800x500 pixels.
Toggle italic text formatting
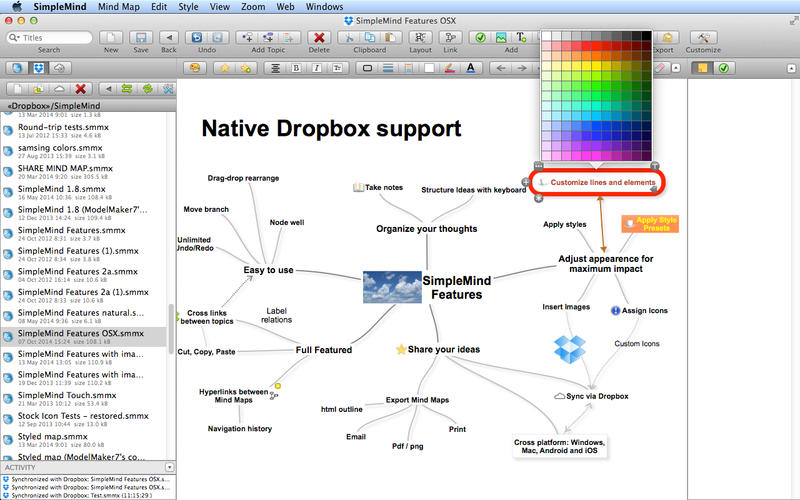click(314, 68)
